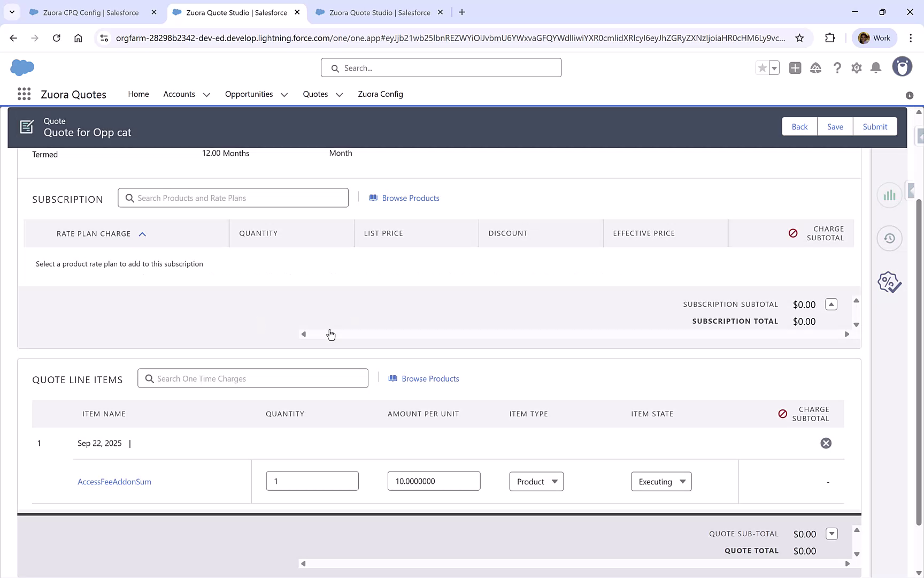The height and width of the screenshot is (578, 924).
Task: Click the favorite star icon
Action: (x=762, y=68)
